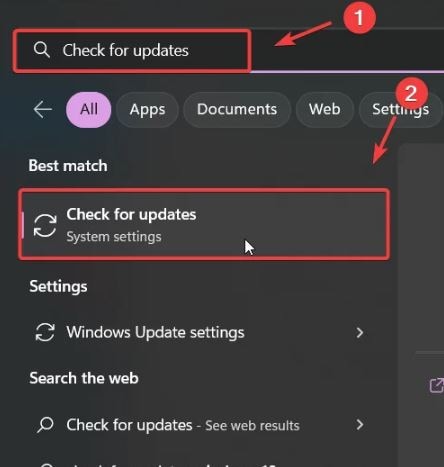The width and height of the screenshot is (444, 467).
Task: Expand the chevron next to Windows Update settings
Action: click(x=360, y=333)
